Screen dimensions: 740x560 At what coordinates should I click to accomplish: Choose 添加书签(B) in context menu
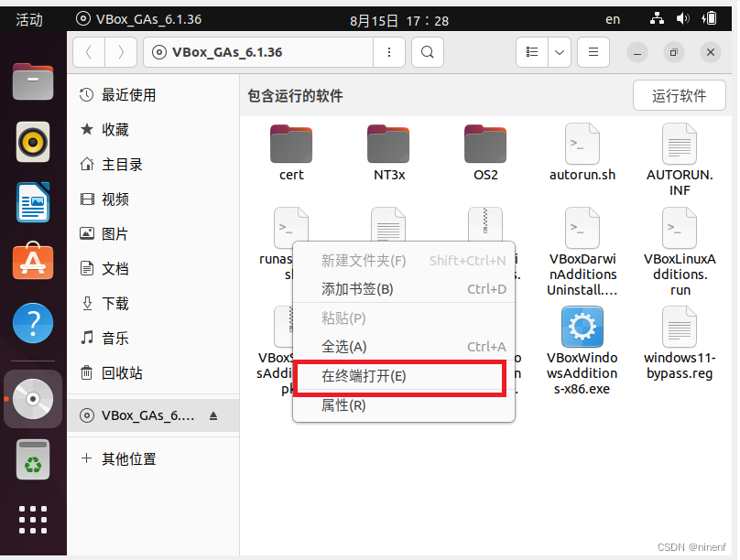click(404, 289)
